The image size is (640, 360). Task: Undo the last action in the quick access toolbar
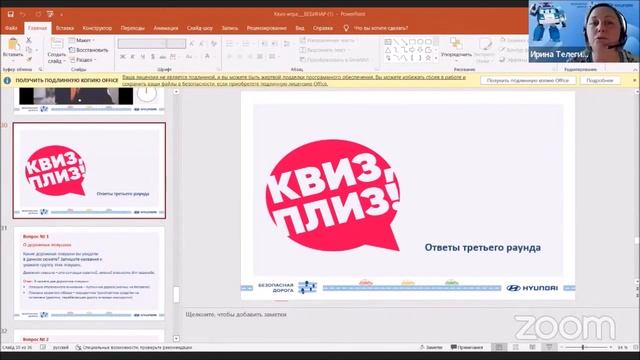tap(23, 14)
